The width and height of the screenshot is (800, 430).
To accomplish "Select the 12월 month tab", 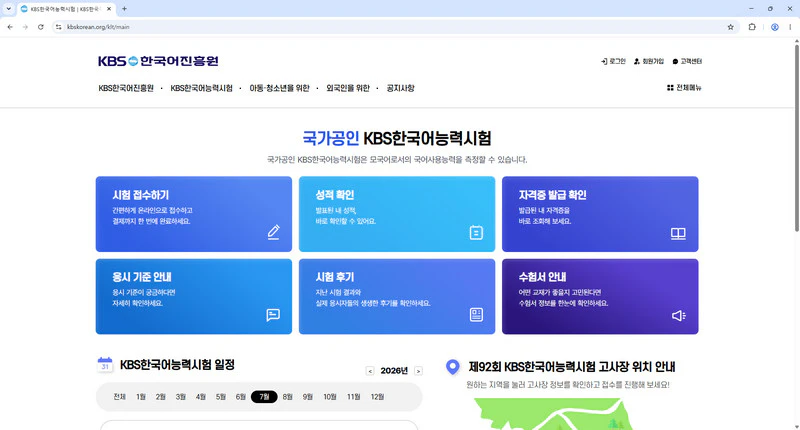I will point(378,397).
